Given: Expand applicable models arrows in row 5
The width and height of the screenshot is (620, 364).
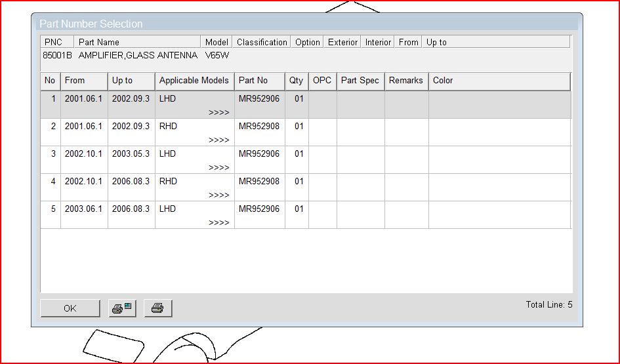Looking at the screenshot, I should tap(218, 223).
